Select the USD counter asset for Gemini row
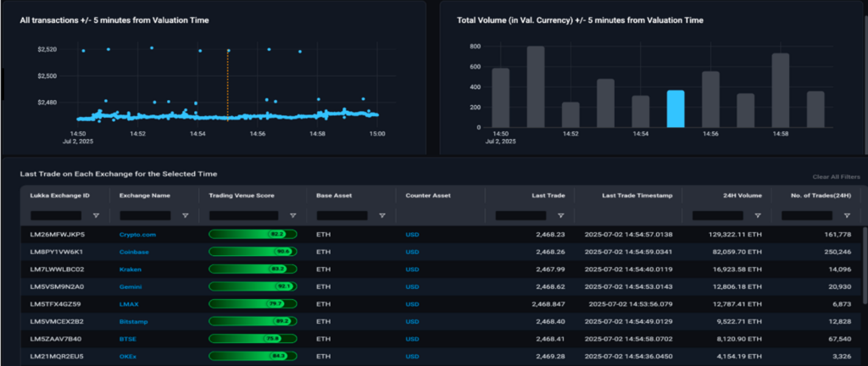Viewport: 868px width, 366px height. tap(412, 287)
